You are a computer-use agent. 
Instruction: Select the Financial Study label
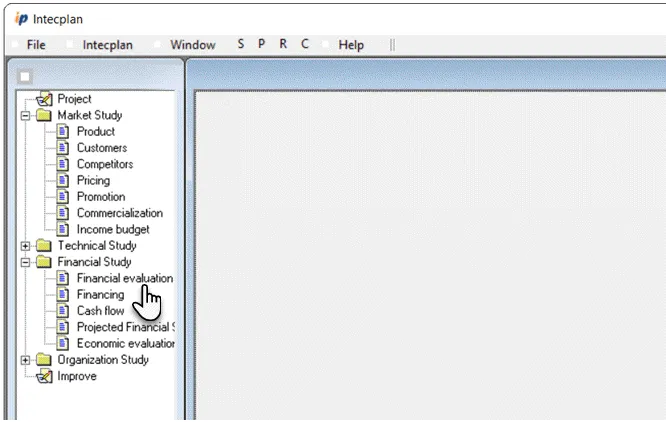pos(94,262)
